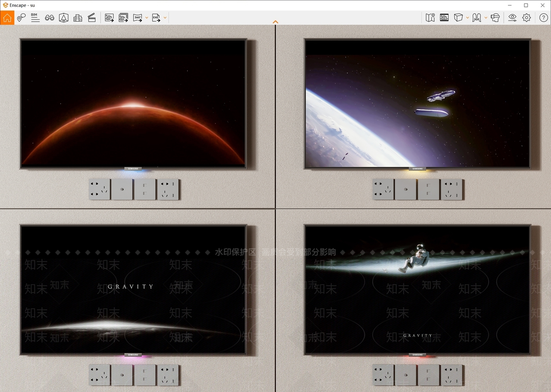The image size is (551, 392).
Task: Enable the Virtual Reality headset
Action: pyautogui.click(x=495, y=18)
